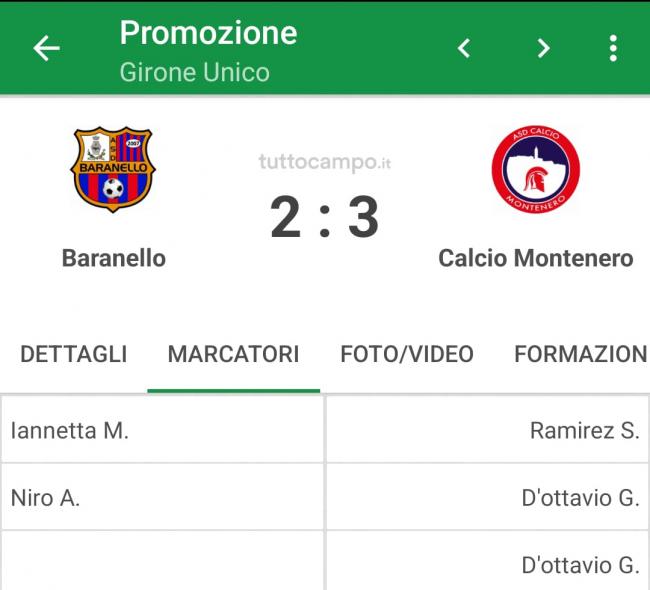Select scorer Niro A.
The width and height of the screenshot is (650, 590).
click(45, 498)
